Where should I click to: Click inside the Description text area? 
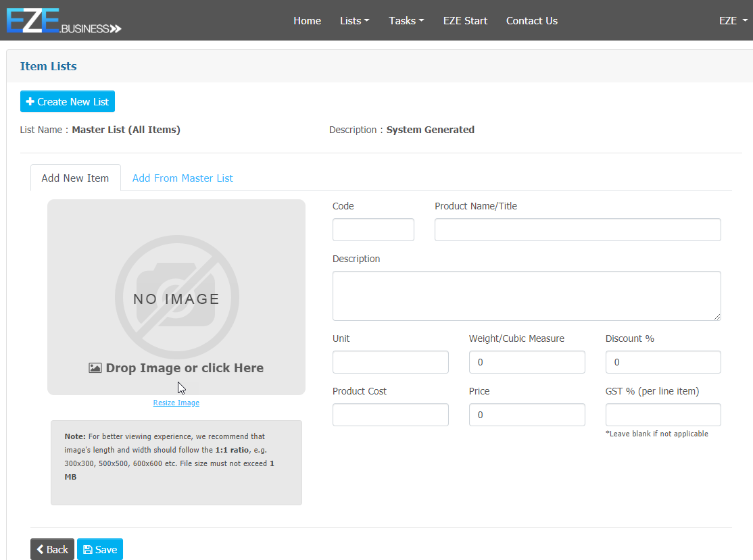(526, 295)
